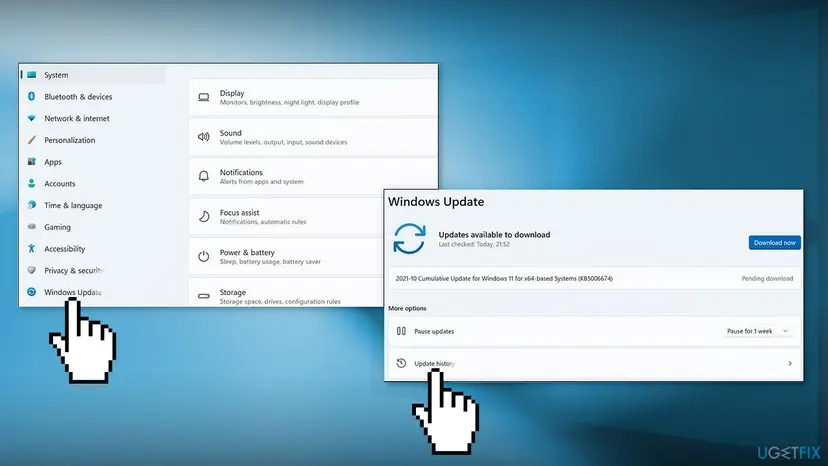The image size is (828, 466).
Task: Open Power & battery row
Action: pos(287,256)
